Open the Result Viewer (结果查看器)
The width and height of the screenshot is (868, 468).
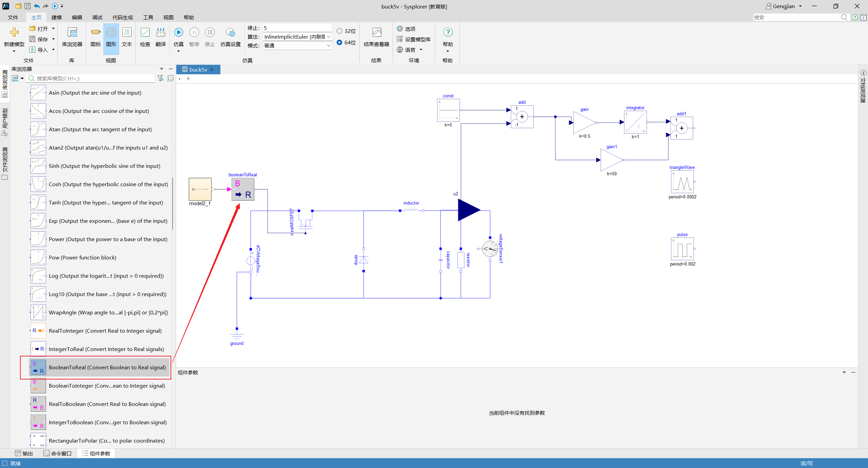tap(376, 37)
